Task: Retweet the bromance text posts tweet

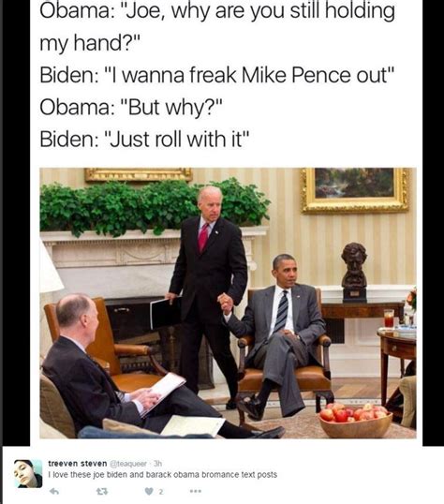Action: click(102, 491)
